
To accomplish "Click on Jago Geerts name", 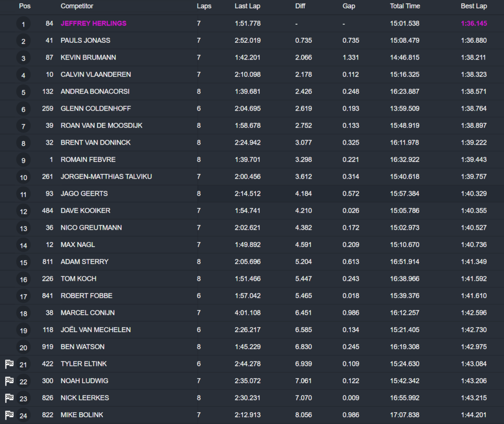I will (x=84, y=193).
